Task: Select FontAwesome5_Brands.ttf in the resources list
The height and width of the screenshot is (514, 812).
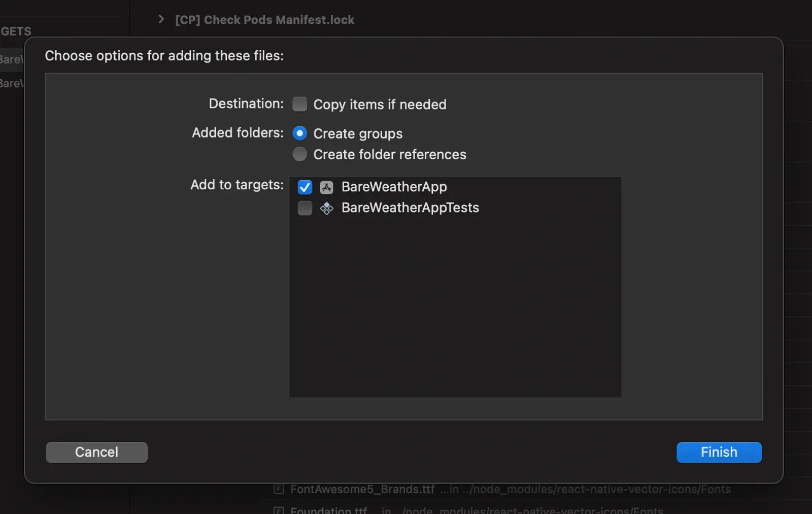Action: [x=362, y=489]
